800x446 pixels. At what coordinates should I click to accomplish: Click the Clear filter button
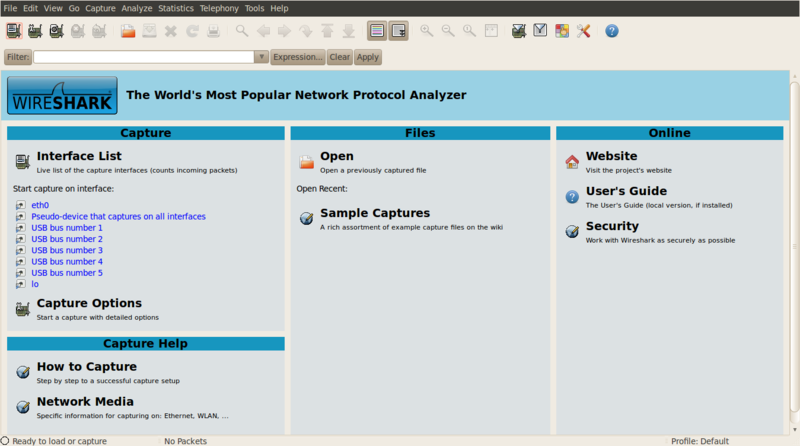click(340, 57)
